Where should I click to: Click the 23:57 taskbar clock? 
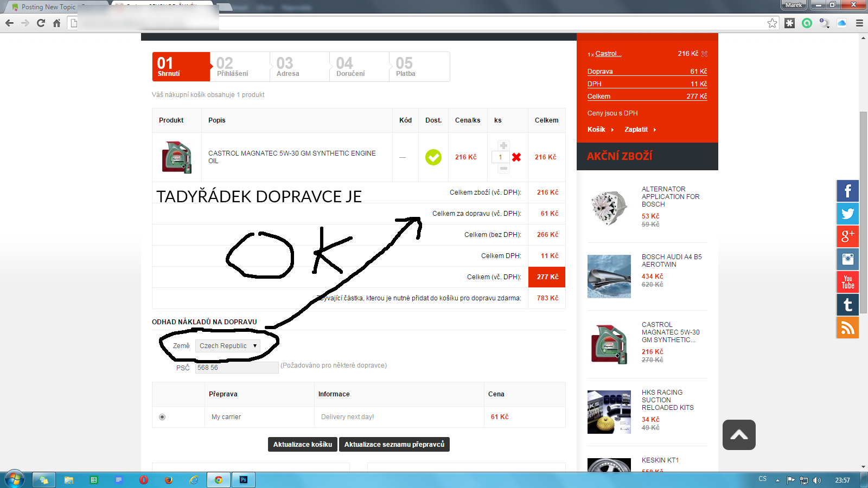point(843,480)
